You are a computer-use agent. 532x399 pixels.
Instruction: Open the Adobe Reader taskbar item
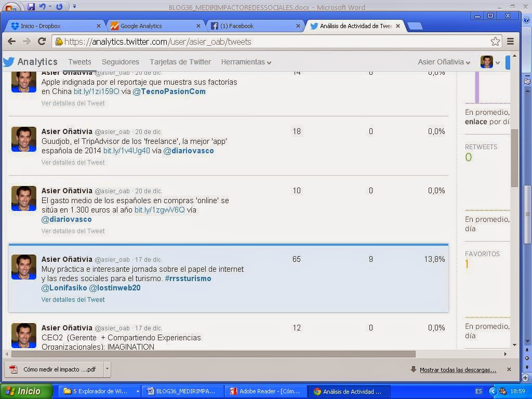(265, 391)
